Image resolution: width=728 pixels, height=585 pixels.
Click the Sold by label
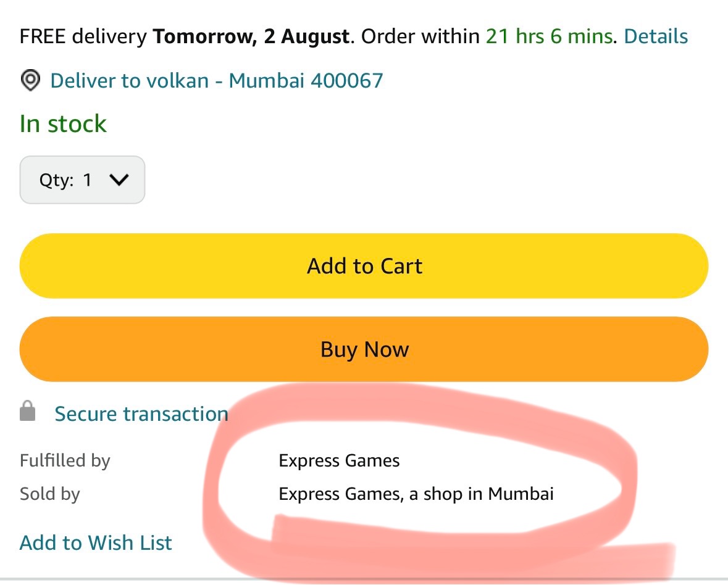[x=50, y=494]
